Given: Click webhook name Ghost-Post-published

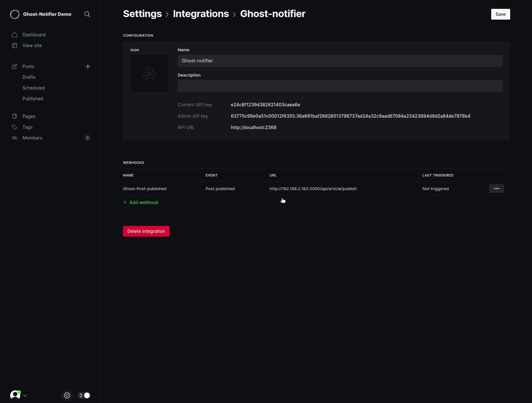Looking at the screenshot, I should click(x=145, y=189).
